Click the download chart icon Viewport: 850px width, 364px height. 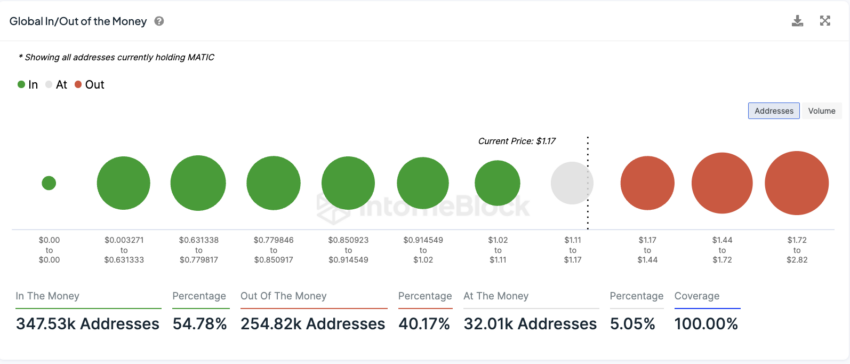797,21
